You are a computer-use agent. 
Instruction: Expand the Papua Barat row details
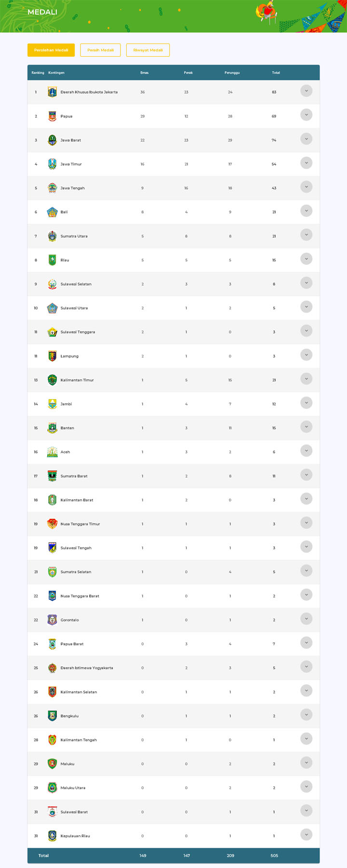[306, 643]
